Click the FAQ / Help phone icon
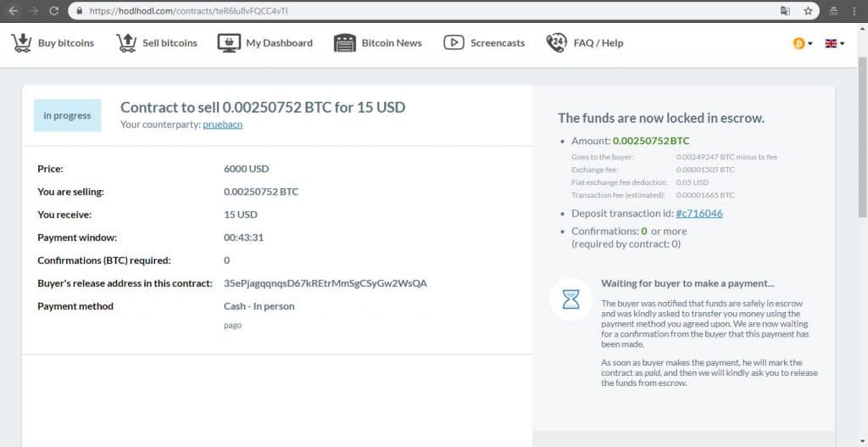The height and width of the screenshot is (447, 868). point(556,42)
